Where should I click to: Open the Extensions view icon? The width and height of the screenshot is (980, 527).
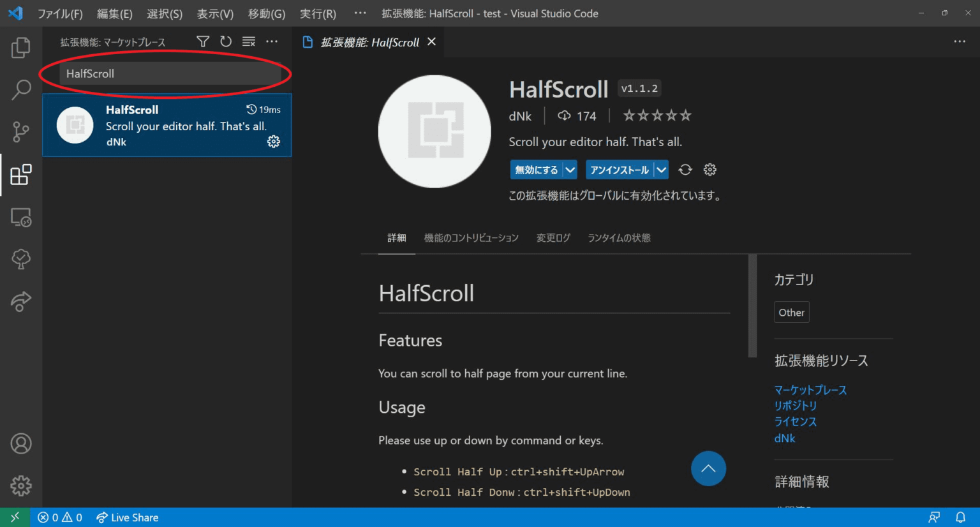[21, 175]
